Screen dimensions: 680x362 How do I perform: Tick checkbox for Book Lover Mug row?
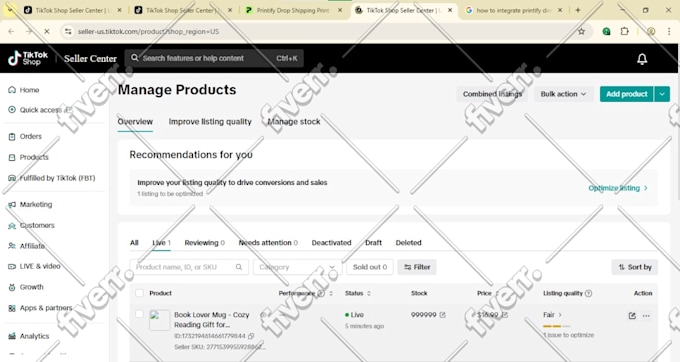click(139, 314)
